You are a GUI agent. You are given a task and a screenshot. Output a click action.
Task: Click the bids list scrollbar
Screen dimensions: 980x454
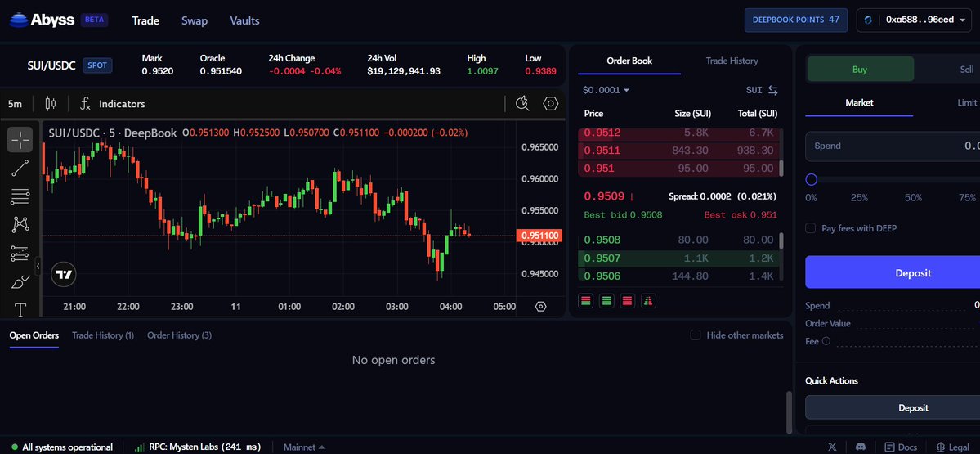780,240
